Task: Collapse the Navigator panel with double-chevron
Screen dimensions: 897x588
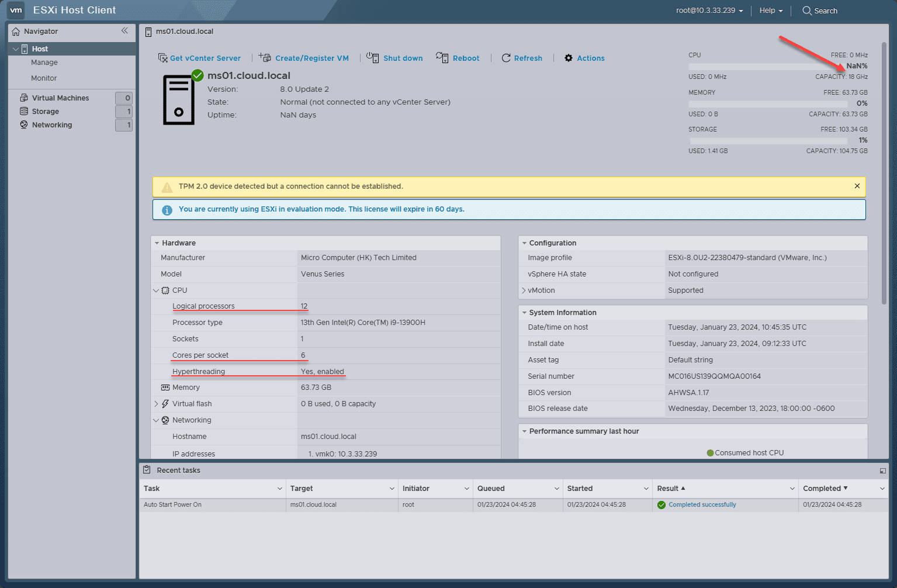Action: [124, 30]
